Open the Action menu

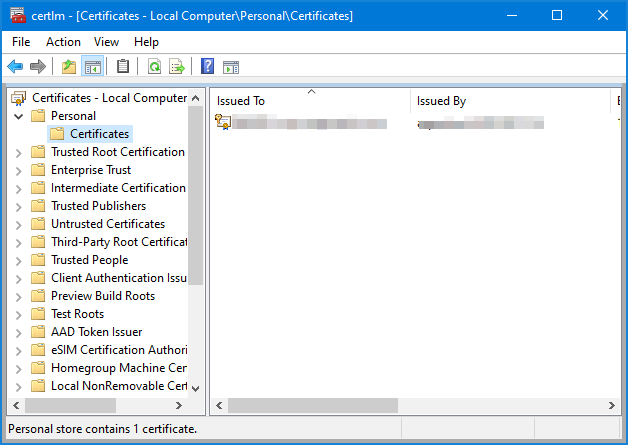[x=63, y=42]
